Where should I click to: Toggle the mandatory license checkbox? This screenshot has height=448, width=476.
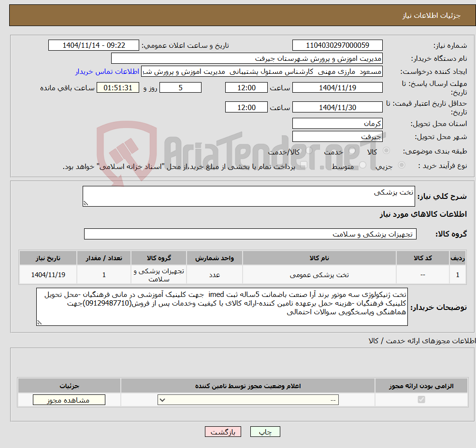(421, 399)
